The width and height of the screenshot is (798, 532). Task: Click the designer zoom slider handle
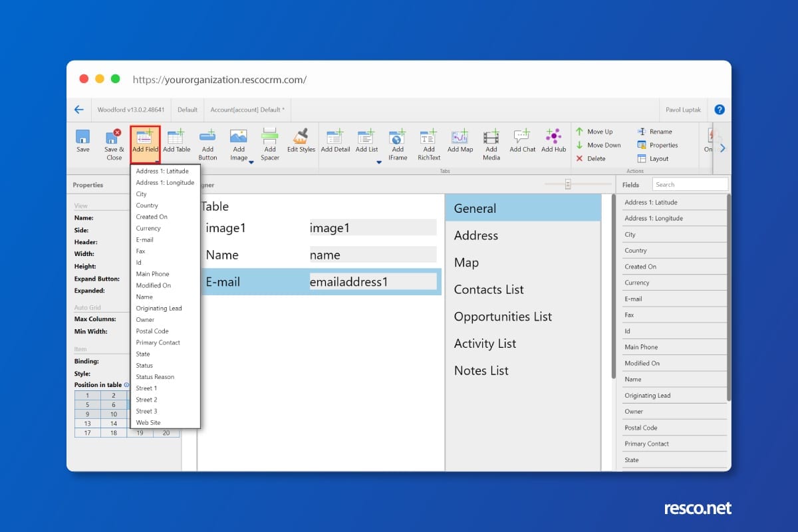tap(567, 185)
